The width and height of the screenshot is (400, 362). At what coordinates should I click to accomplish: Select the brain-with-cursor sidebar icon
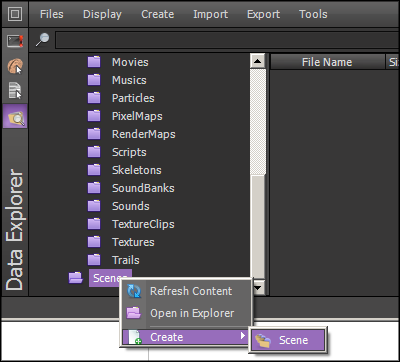pos(15,66)
